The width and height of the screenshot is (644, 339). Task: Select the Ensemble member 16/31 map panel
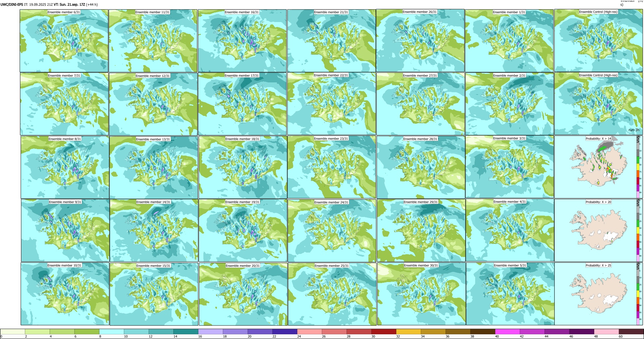click(x=242, y=41)
